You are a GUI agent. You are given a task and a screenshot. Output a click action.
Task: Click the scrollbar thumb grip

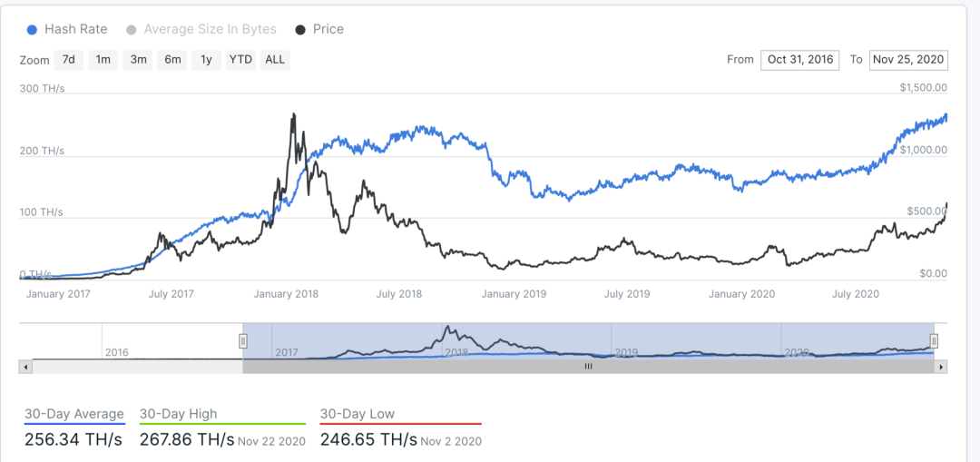pyautogui.click(x=588, y=367)
